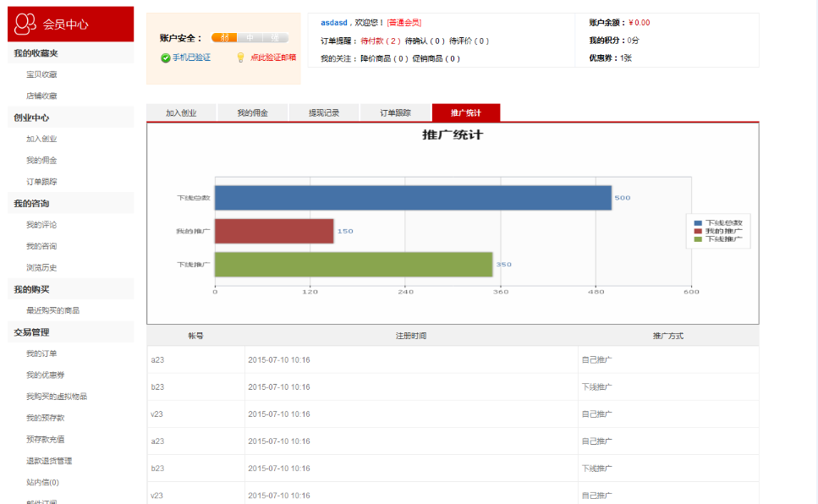This screenshot has width=818, height=504.
Task: Open the 提现记录 tab
Action: pos(323,112)
